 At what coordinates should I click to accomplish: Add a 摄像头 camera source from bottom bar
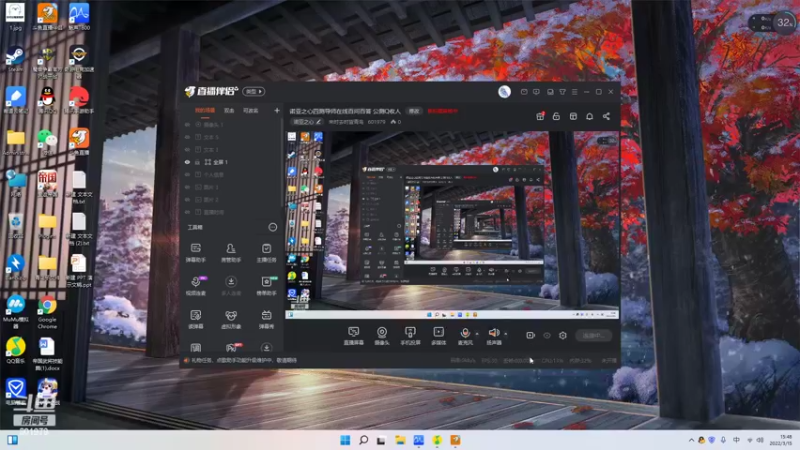click(382, 336)
